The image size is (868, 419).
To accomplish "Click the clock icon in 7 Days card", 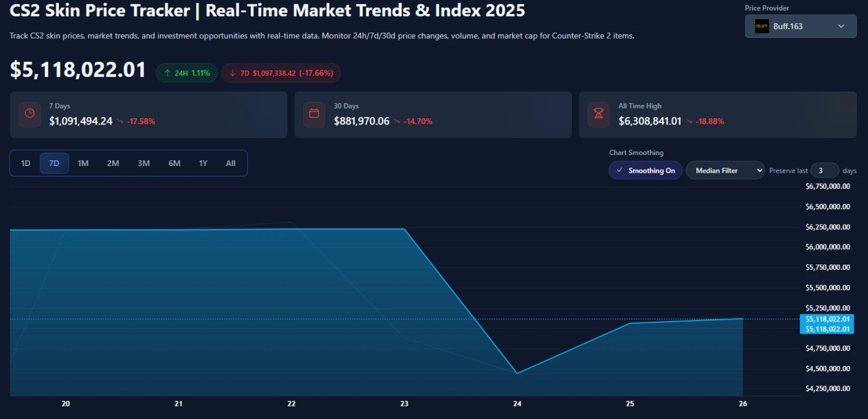I will (29, 114).
